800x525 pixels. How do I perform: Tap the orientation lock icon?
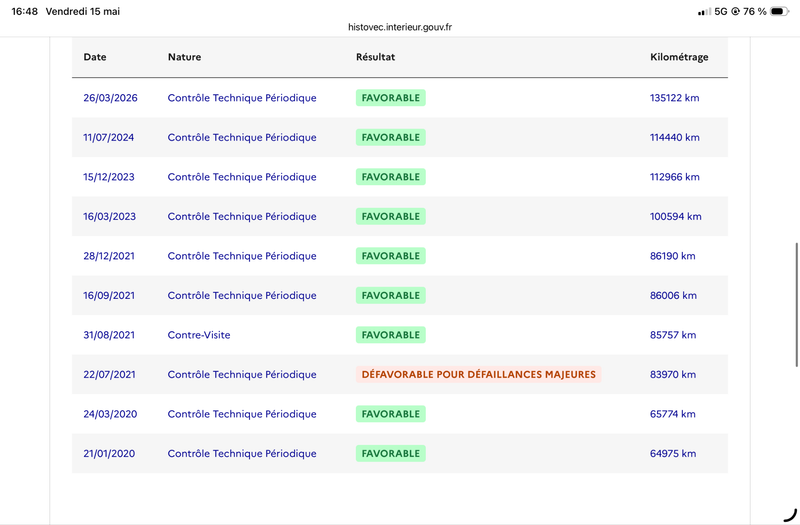[735, 11]
